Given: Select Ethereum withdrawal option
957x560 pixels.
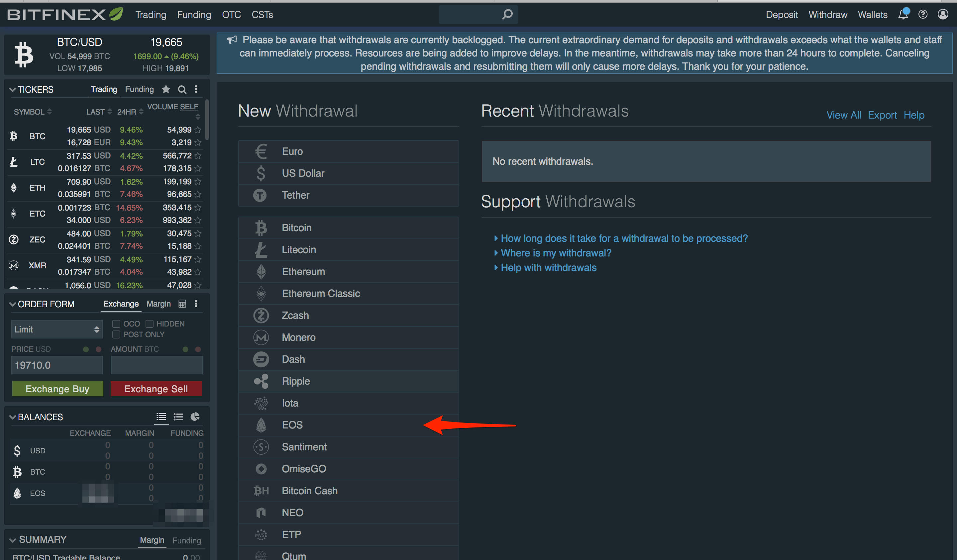Looking at the screenshot, I should coord(349,271).
